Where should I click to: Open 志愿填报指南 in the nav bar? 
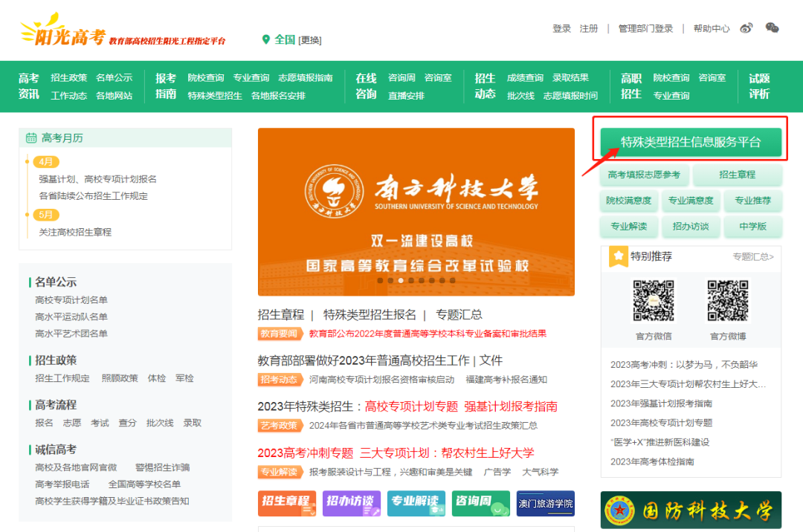(306, 78)
